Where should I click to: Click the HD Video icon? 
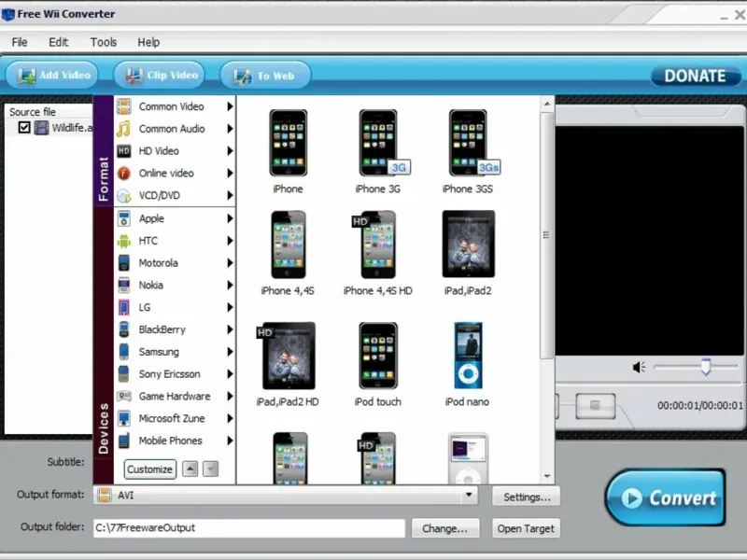[124, 151]
